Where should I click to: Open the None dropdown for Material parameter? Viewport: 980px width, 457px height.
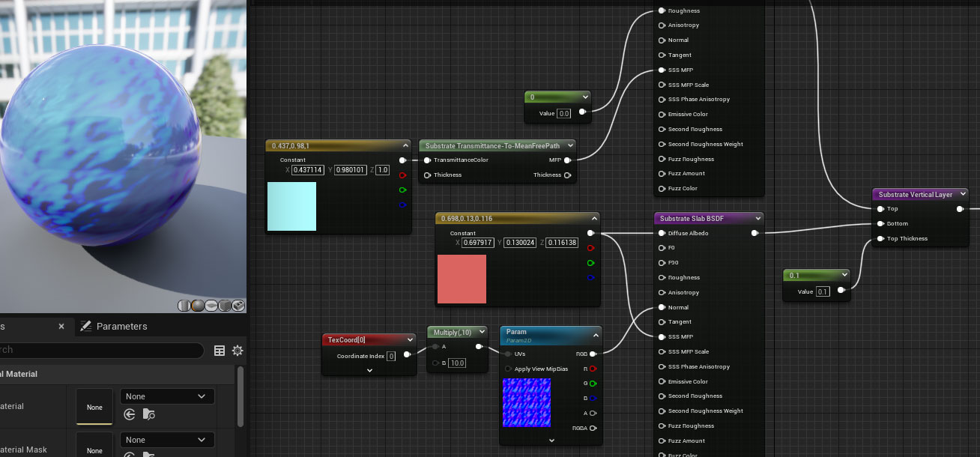pos(166,396)
